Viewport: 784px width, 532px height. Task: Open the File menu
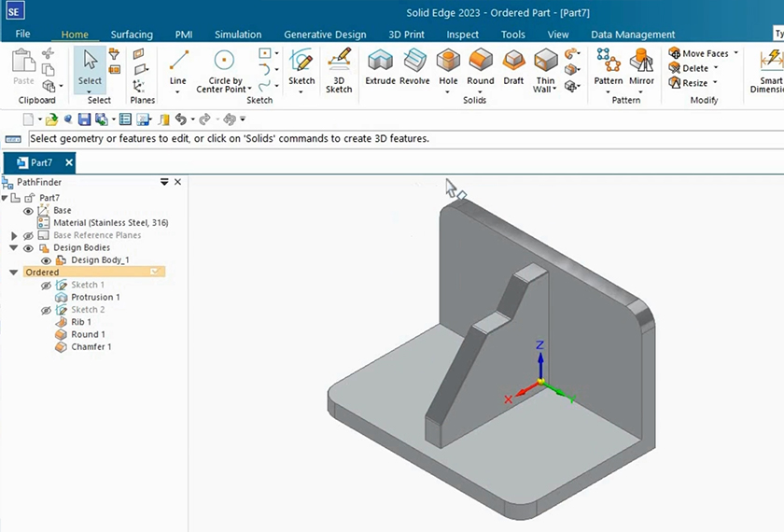pyautogui.click(x=23, y=35)
